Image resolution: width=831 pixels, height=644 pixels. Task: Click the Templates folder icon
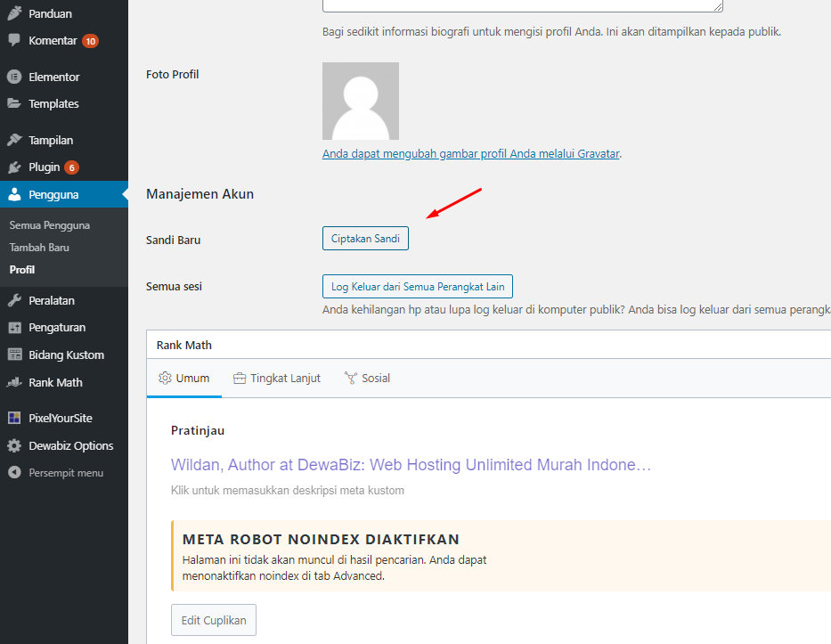[x=14, y=103]
